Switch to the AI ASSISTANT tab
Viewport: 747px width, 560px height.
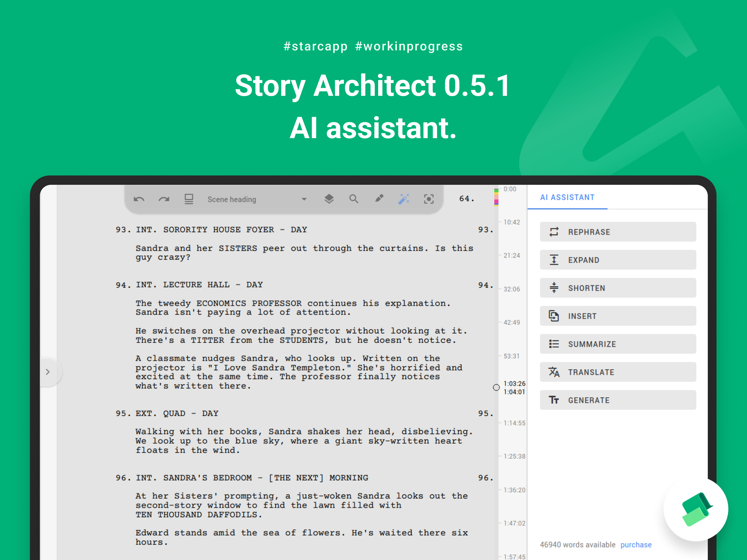tap(567, 198)
